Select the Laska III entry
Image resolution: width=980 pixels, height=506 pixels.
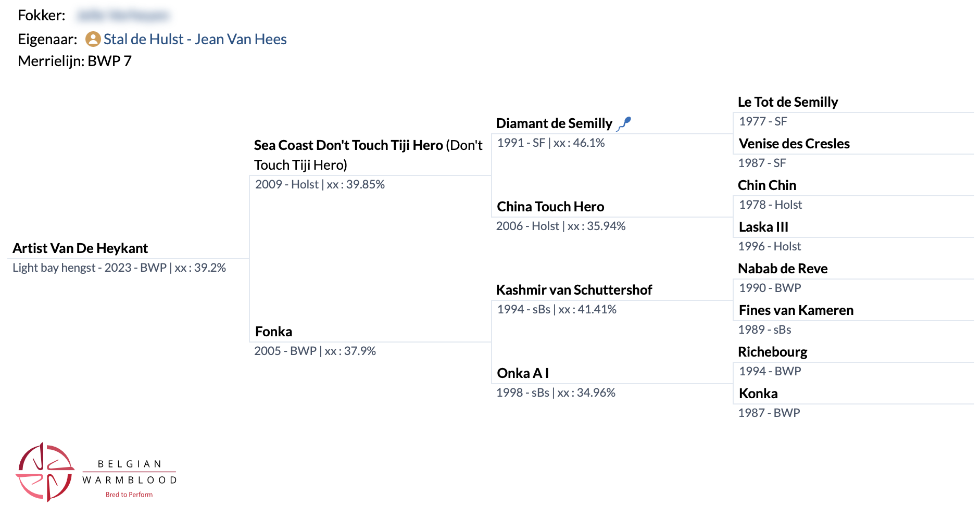point(763,227)
